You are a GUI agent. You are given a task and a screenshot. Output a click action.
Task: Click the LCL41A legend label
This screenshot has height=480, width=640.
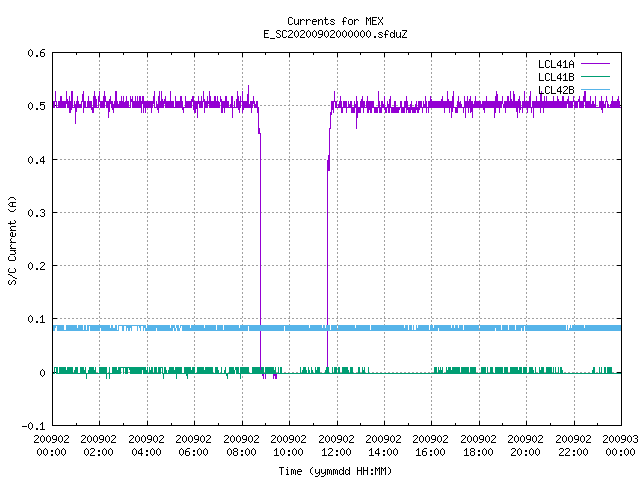click(x=556, y=64)
